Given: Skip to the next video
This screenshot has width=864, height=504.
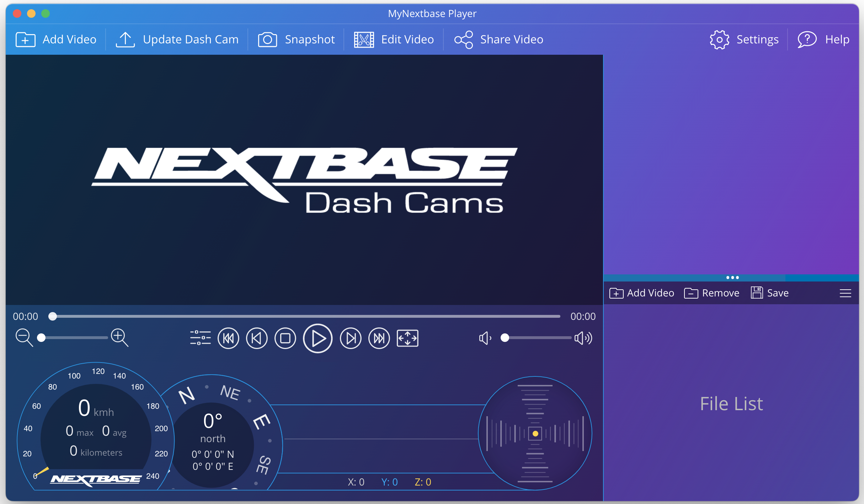Looking at the screenshot, I should (379, 338).
